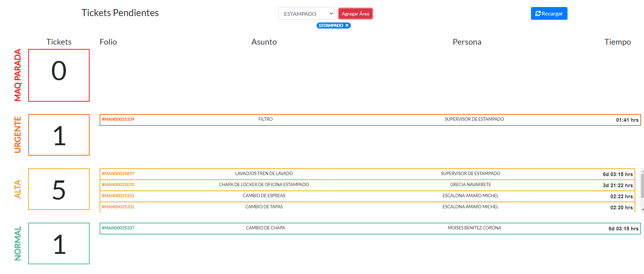The width and height of the screenshot is (644, 274).
Task: Select the CAMBIO DE TAPAS subject
Action: click(264, 207)
